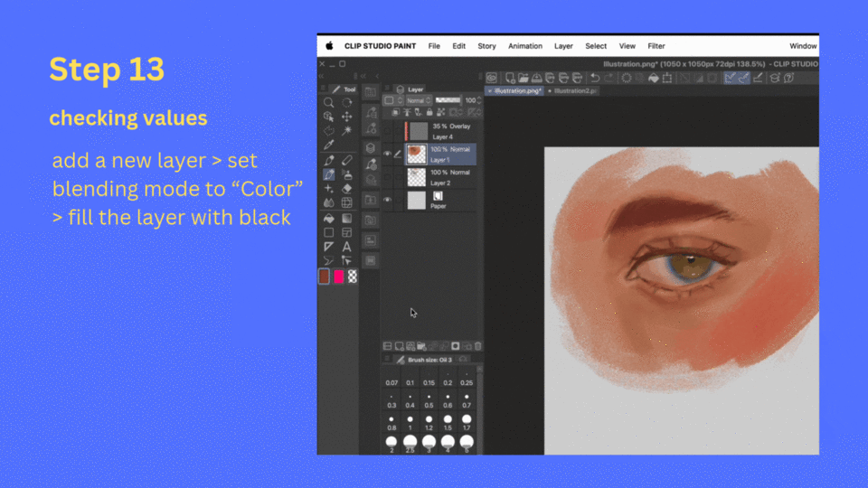Open the layer color palette dropdown

(x=392, y=100)
